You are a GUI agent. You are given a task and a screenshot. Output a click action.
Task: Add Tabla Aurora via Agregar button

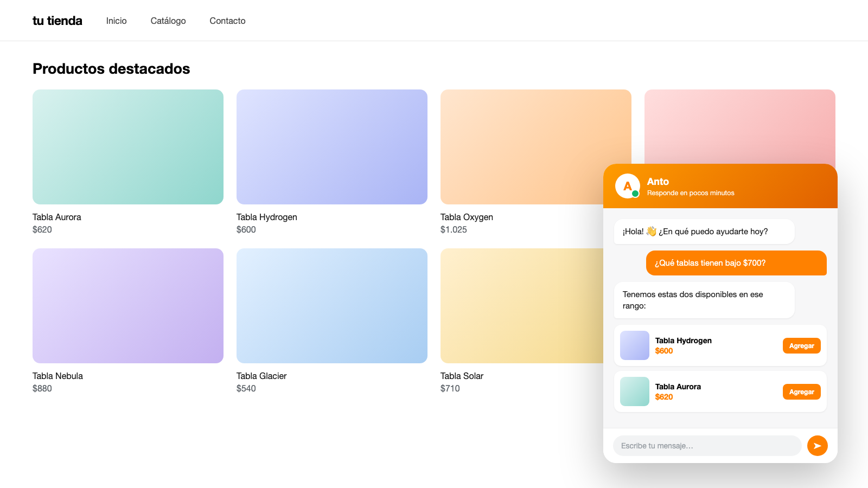[801, 392]
